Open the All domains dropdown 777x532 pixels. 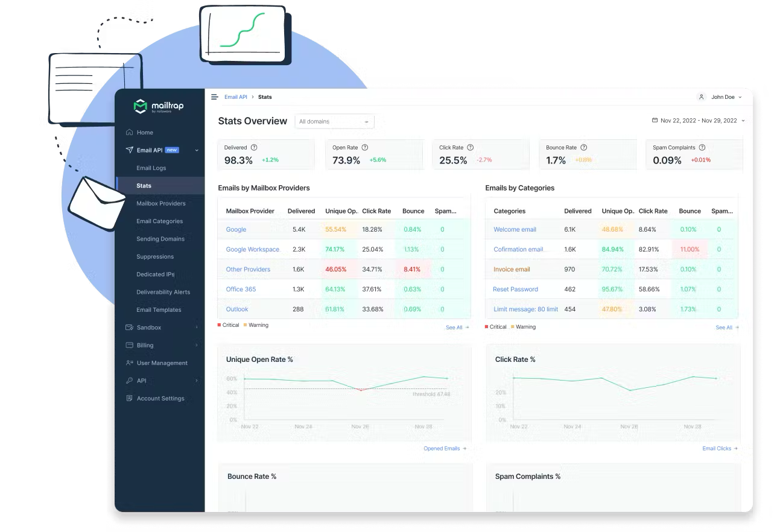334,121
